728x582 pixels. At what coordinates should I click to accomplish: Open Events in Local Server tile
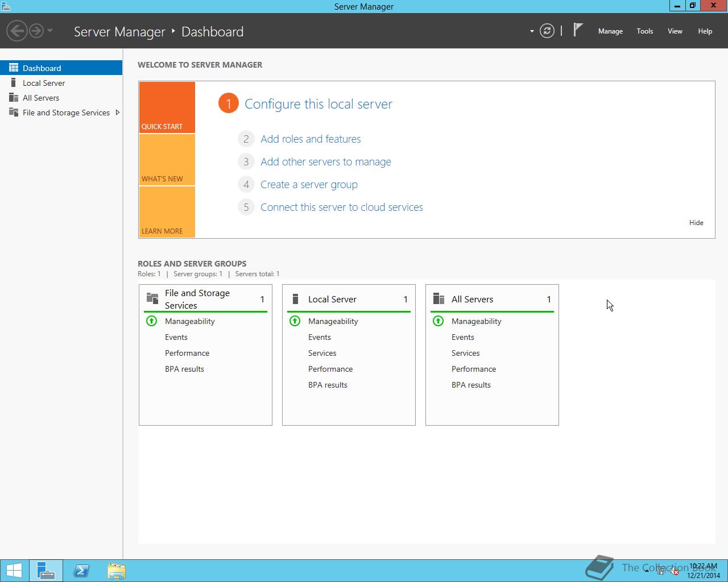tap(320, 337)
